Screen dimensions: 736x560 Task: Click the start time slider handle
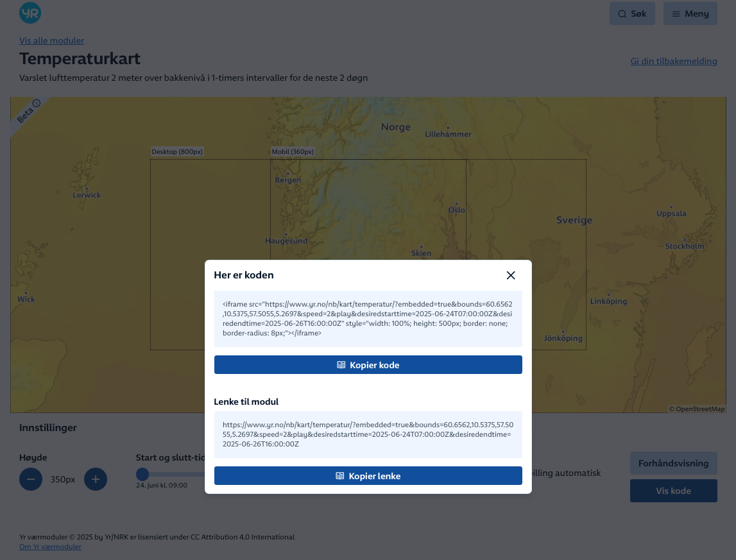click(142, 474)
